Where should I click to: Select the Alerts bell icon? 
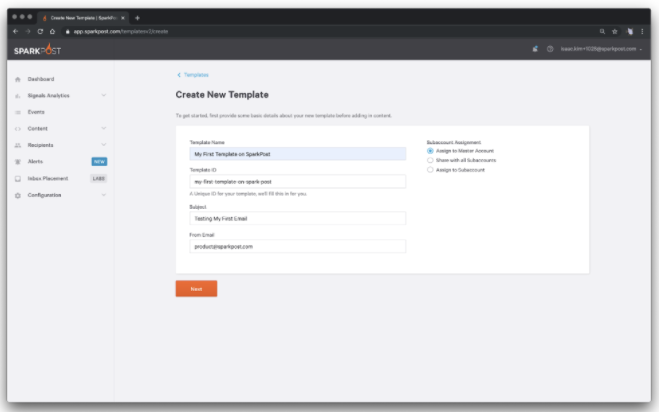[x=18, y=161]
